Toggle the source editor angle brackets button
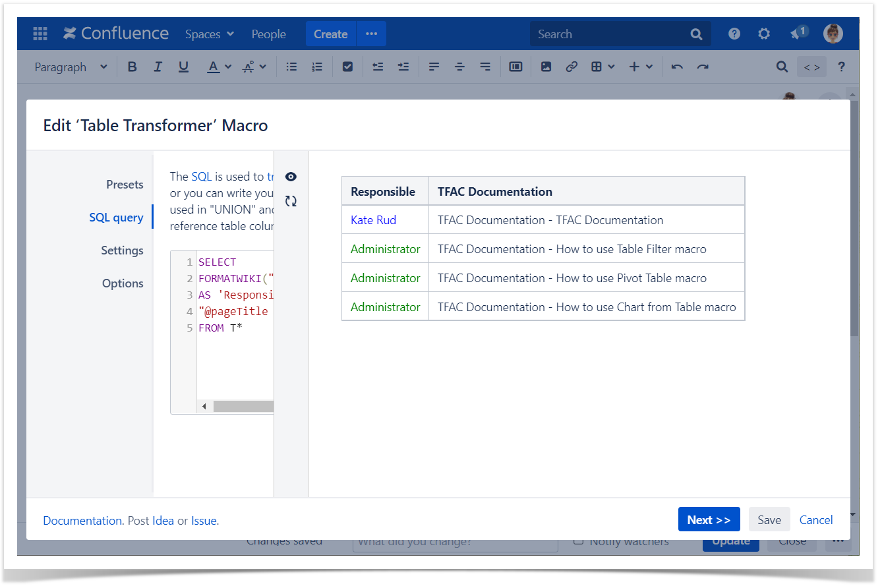Image resolution: width=882 pixels, height=588 pixels. tap(811, 67)
